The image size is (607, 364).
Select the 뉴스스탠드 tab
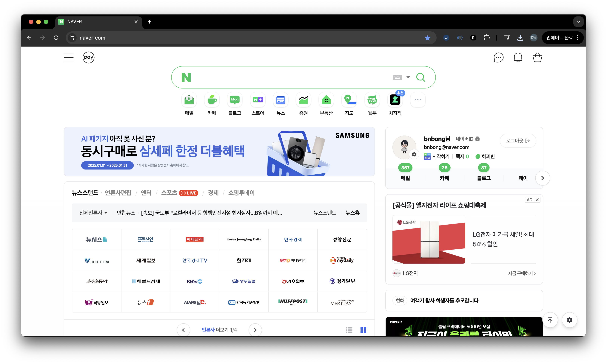tap(85, 193)
